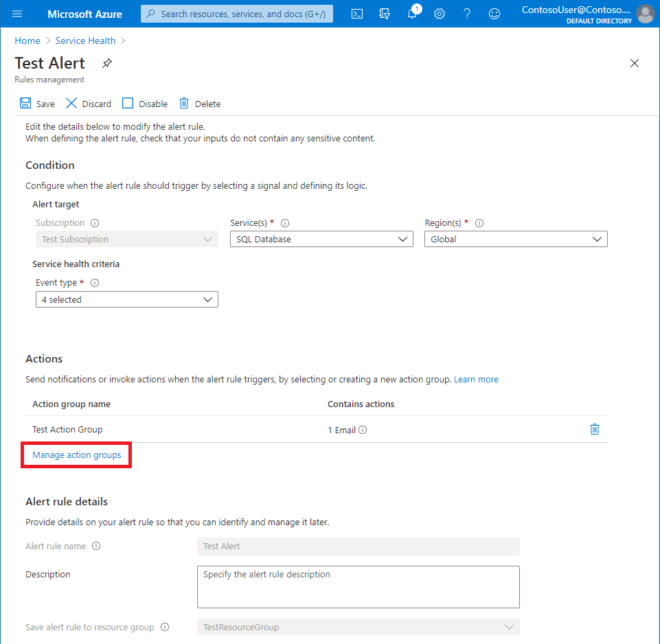
Task: Disable the Test Alert rule
Action: click(x=145, y=103)
